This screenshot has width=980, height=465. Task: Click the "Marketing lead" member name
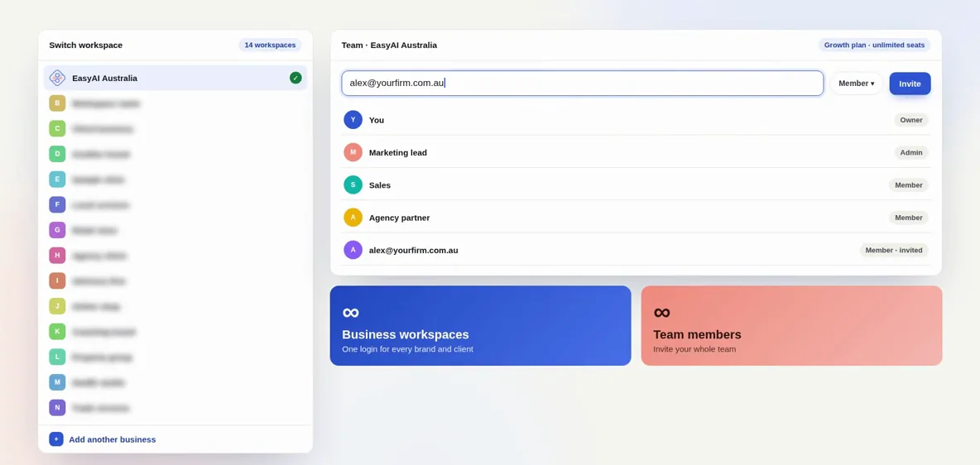(398, 152)
